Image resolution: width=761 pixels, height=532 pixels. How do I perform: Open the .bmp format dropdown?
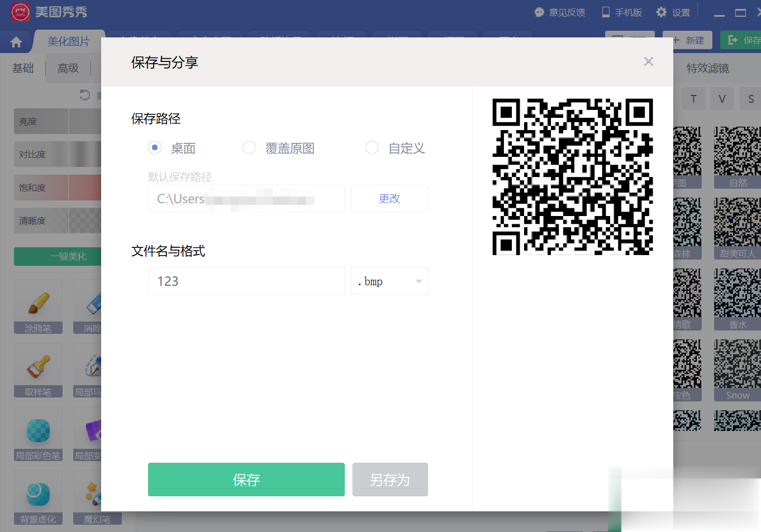(389, 281)
